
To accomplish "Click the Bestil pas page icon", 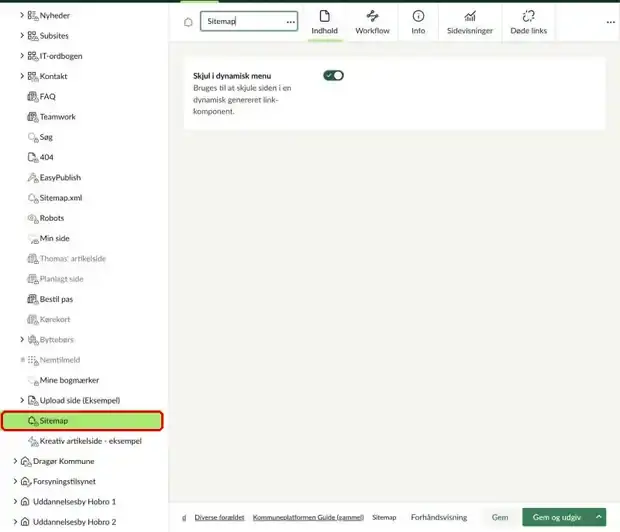I will click(33, 299).
